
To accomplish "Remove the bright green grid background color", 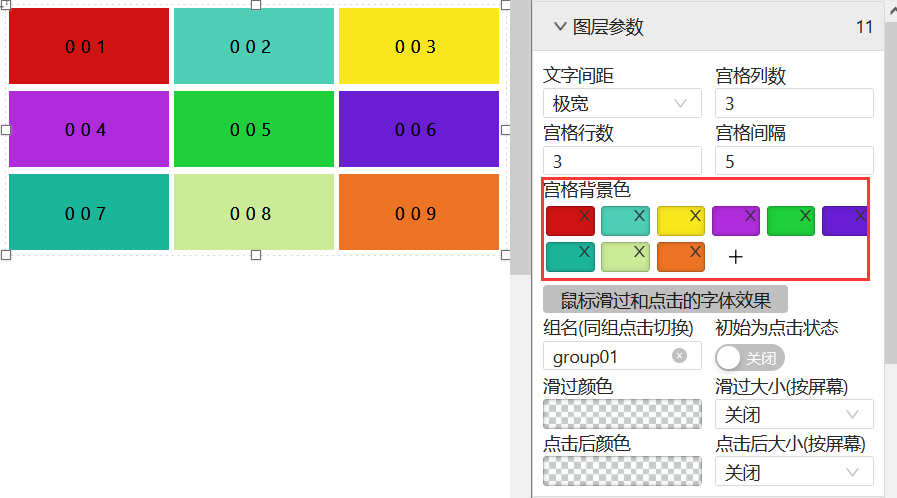I will coord(805,216).
